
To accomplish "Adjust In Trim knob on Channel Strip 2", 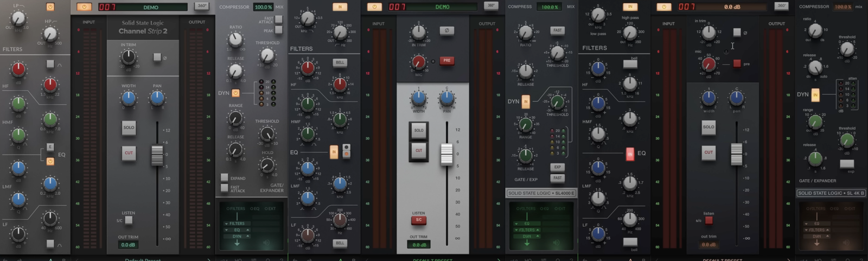I will coord(129,56).
